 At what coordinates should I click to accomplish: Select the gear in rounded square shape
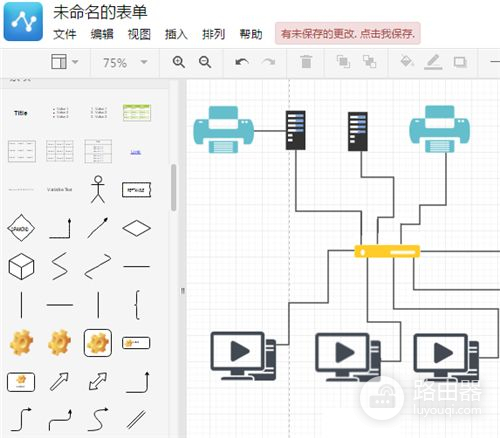[98, 343]
